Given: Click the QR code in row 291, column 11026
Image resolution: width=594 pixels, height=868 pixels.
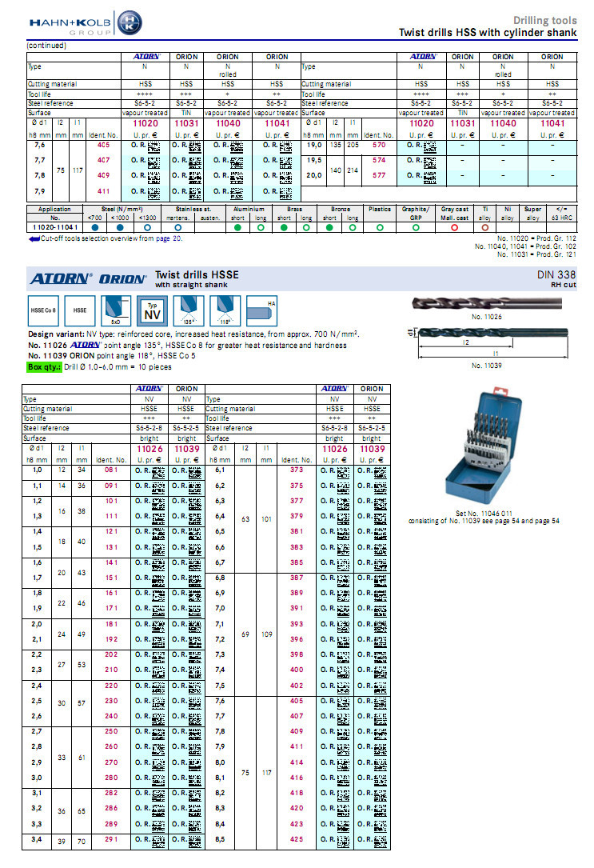Looking at the screenshot, I should [158, 842].
